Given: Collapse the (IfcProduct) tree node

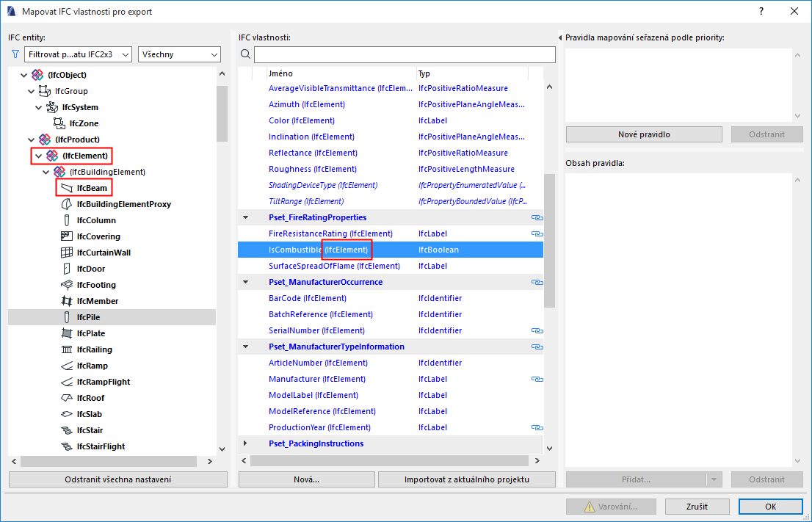Looking at the screenshot, I should (x=31, y=139).
